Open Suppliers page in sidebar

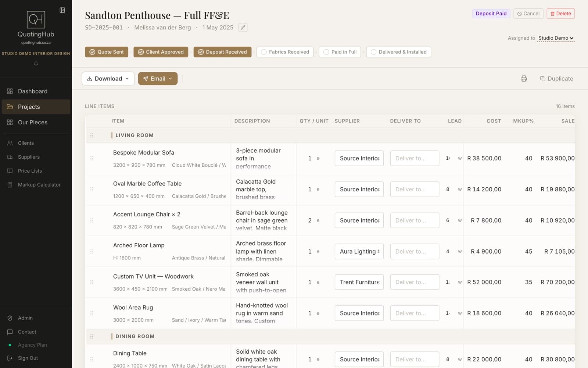[36, 157]
